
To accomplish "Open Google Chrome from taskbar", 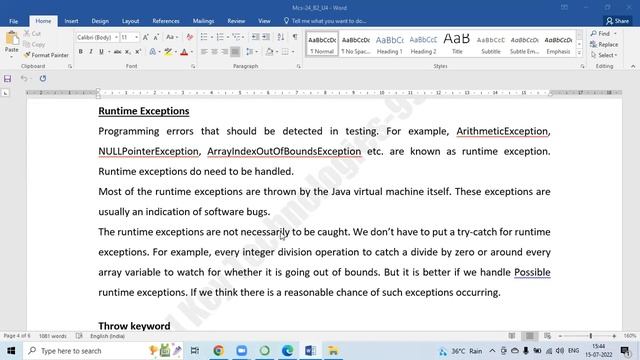I will click(x=218, y=351).
